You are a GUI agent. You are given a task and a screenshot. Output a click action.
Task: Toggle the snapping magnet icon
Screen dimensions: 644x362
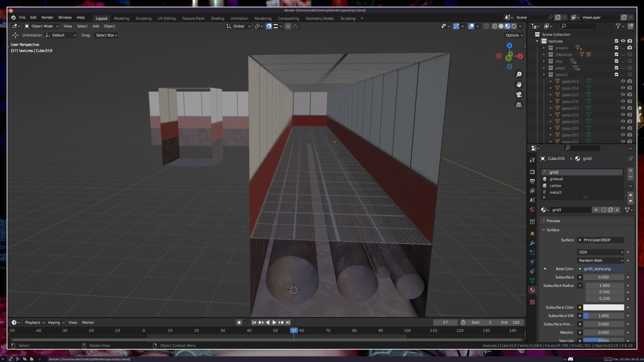pos(269,26)
